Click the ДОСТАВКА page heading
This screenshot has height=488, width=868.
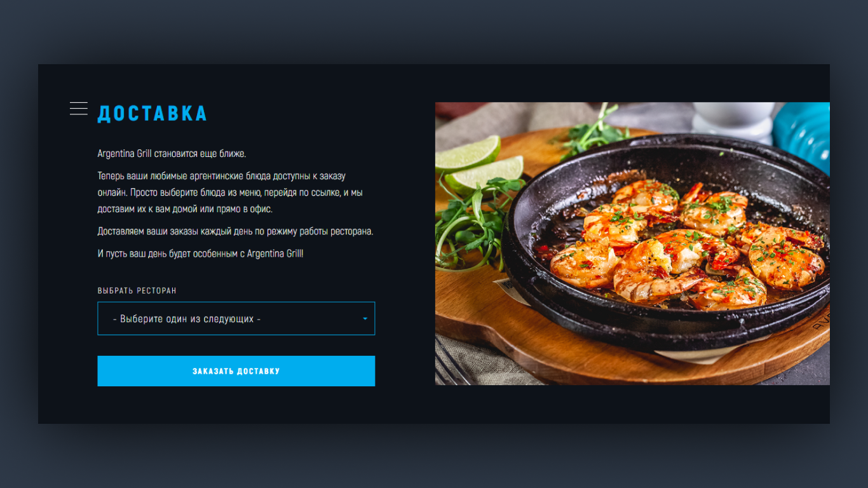point(152,114)
